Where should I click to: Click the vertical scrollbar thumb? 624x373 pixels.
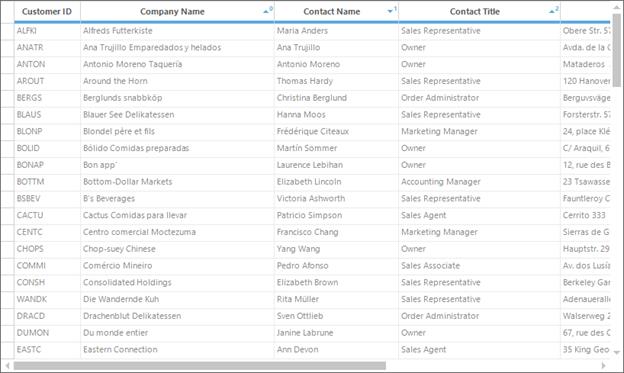tap(617, 50)
